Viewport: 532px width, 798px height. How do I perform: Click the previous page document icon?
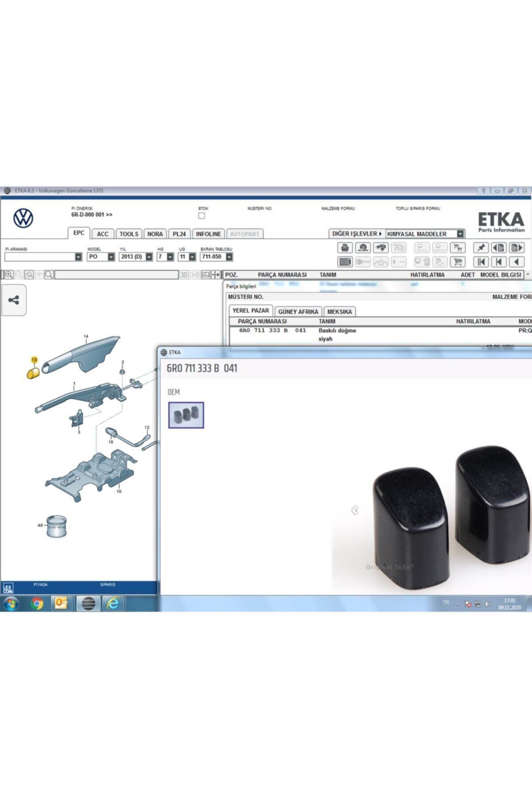[499, 248]
